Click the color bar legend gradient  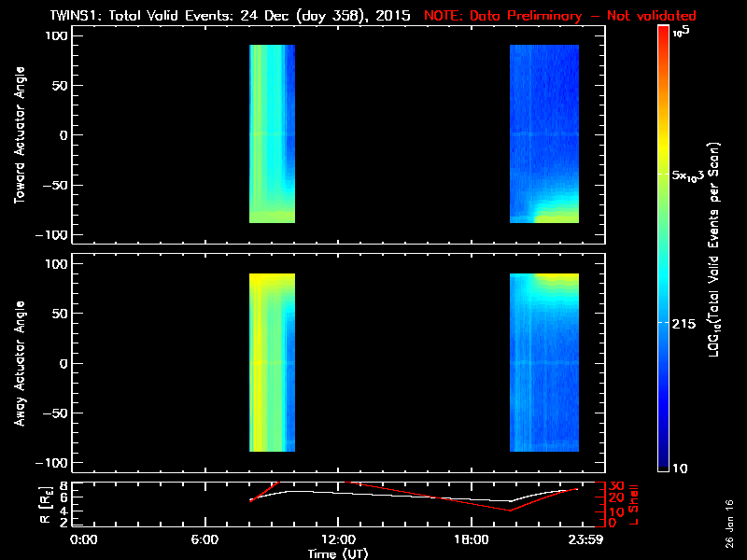click(x=664, y=248)
